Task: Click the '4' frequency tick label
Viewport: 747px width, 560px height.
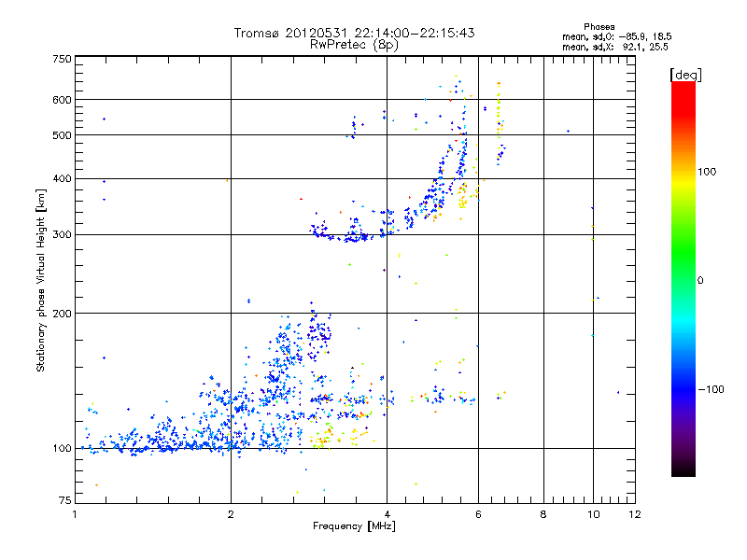Action: [387, 514]
